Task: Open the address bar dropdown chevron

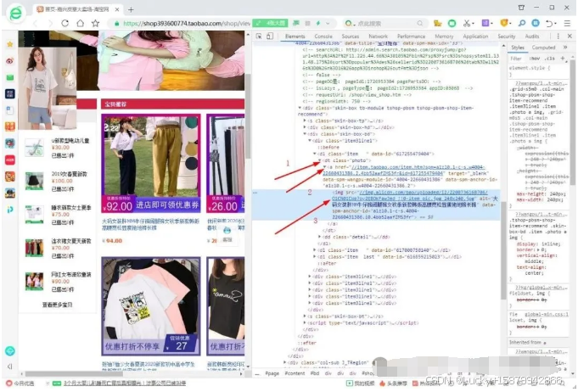Action: [x=328, y=23]
